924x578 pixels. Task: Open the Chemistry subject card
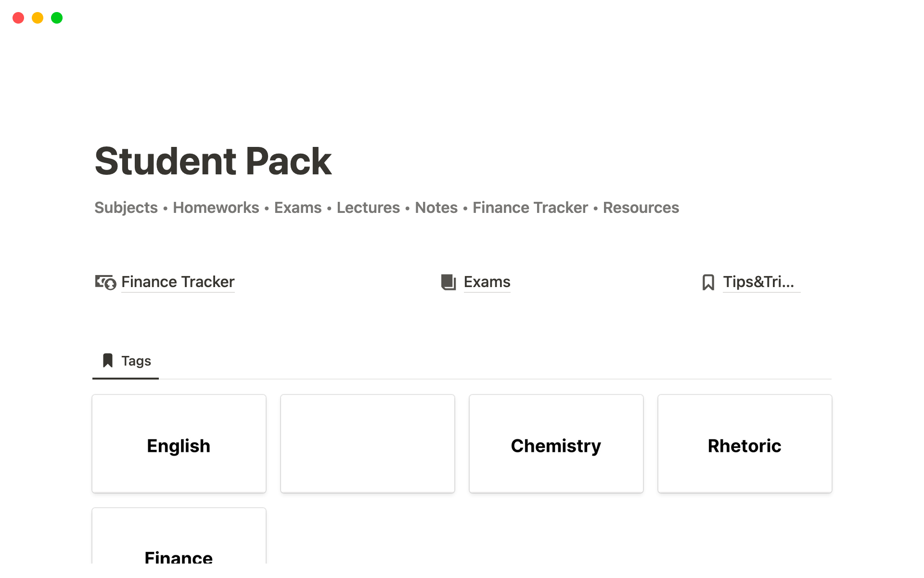(x=556, y=444)
